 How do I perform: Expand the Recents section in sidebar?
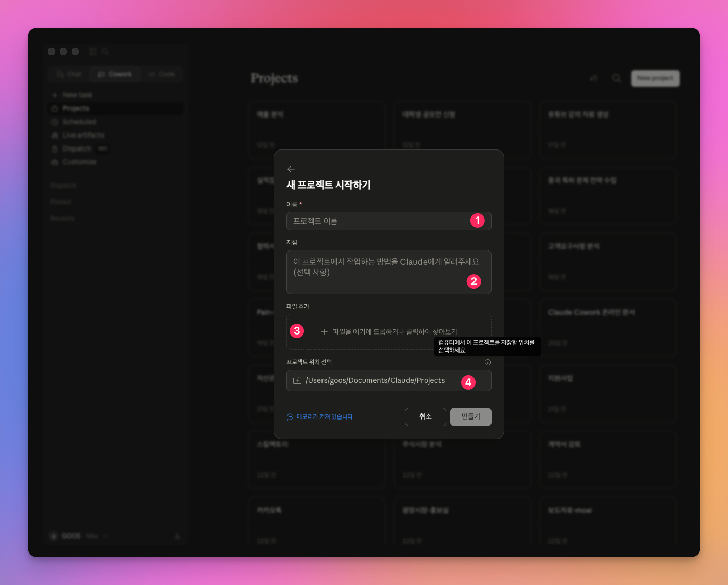click(x=62, y=218)
